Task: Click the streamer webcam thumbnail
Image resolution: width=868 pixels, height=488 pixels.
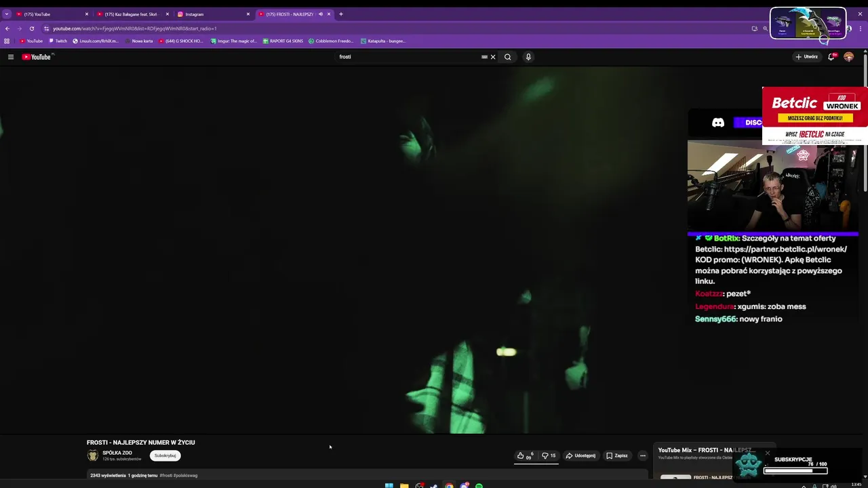Action: pos(773,185)
